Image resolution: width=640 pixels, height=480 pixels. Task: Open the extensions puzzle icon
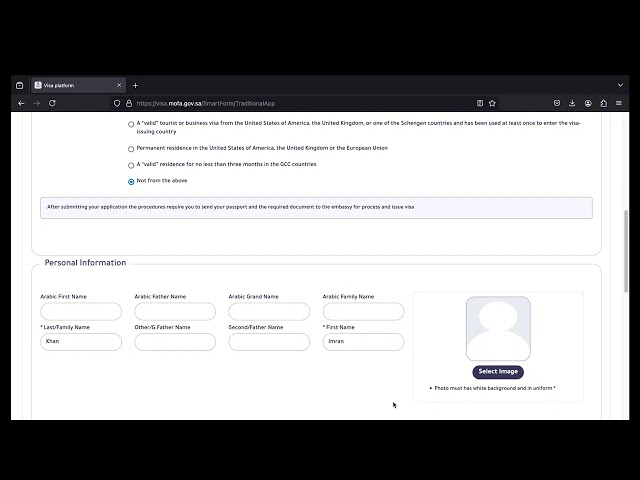click(x=604, y=103)
